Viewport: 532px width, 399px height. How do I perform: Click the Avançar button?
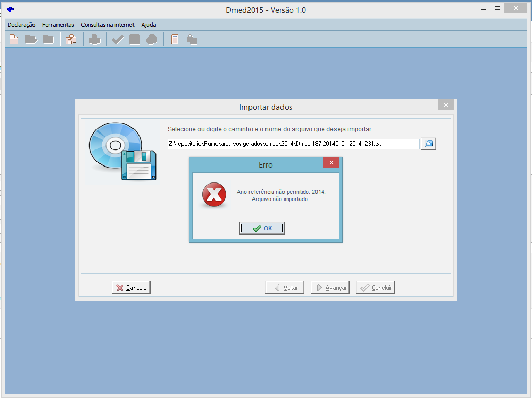pos(330,288)
